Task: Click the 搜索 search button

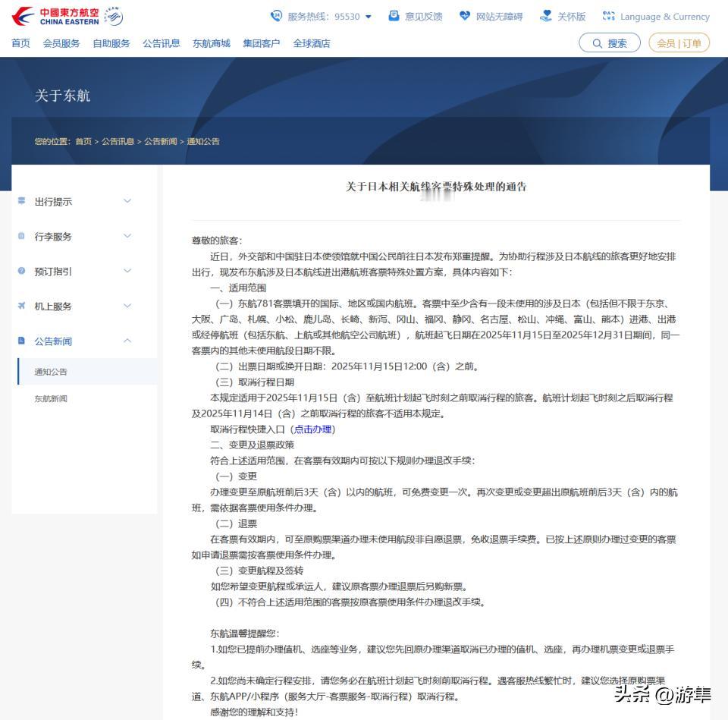Action: (610, 42)
